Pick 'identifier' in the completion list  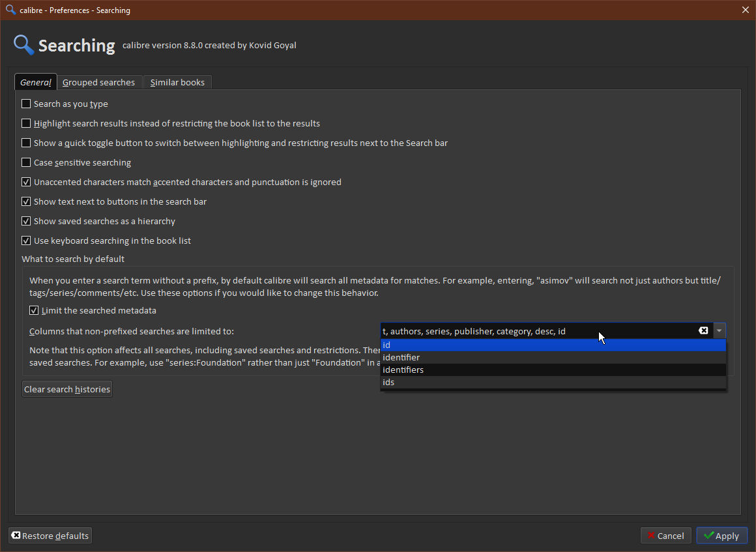point(553,358)
